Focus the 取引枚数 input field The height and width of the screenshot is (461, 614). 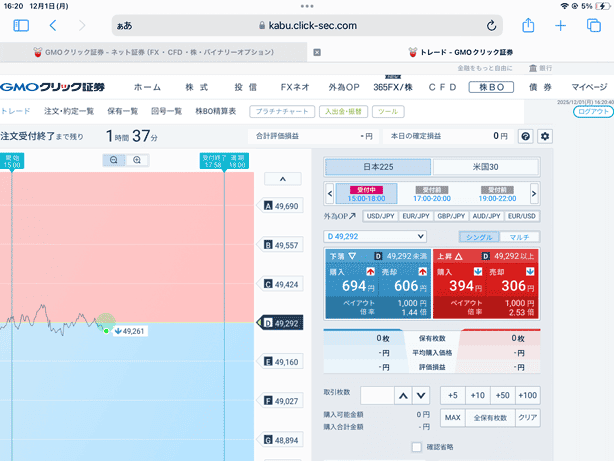(377, 396)
